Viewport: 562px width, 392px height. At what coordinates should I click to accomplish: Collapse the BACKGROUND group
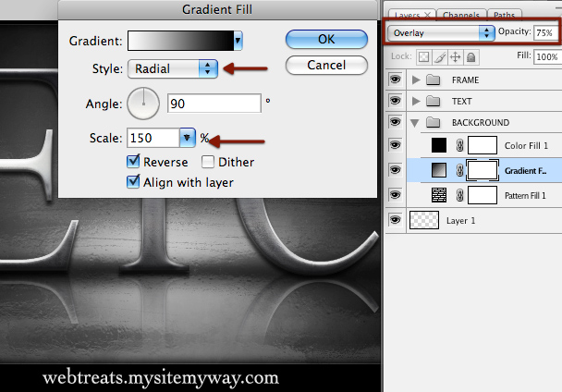pos(415,123)
